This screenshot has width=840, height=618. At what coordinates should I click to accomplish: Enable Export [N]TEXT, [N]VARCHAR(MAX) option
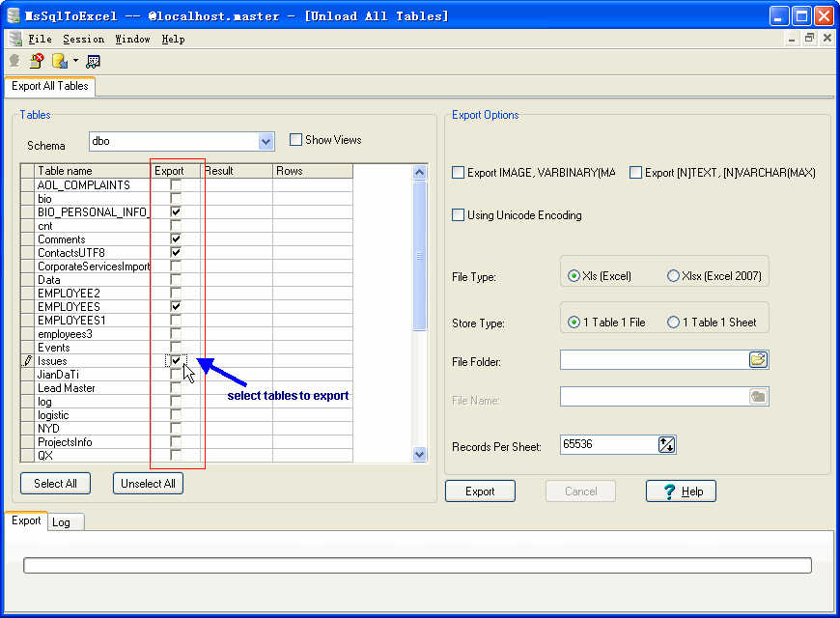635,173
